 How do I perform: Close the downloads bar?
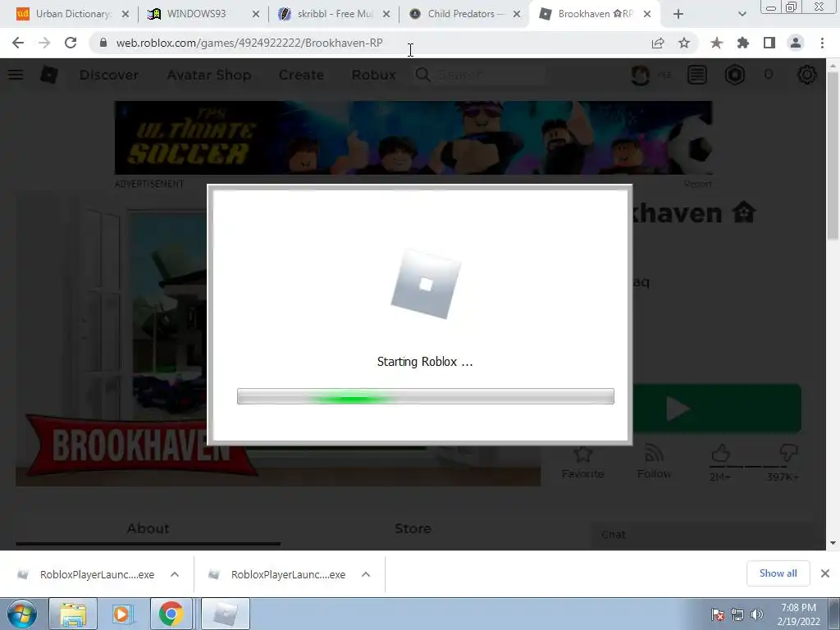[825, 573]
